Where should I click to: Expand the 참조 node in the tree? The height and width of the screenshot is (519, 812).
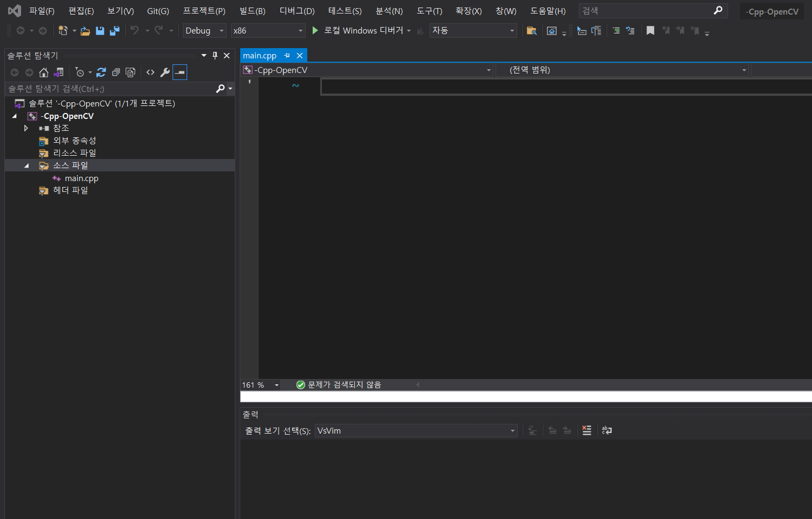point(26,128)
